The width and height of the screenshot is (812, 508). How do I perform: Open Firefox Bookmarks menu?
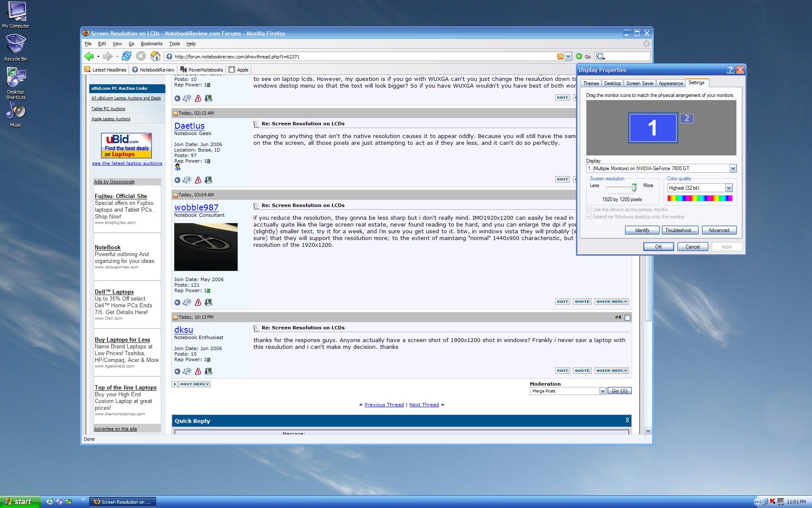pos(151,44)
